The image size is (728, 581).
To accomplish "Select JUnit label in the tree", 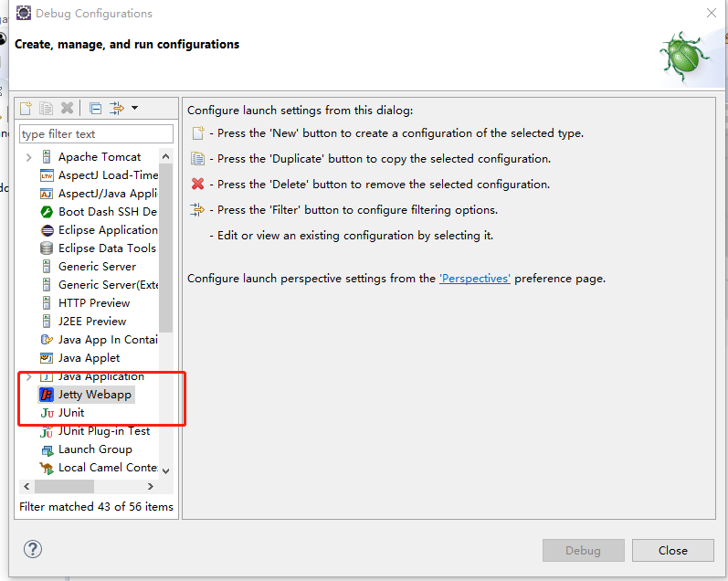I will (71, 412).
